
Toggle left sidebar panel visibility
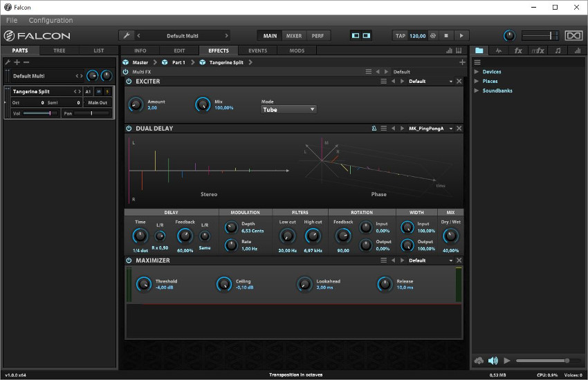point(356,35)
